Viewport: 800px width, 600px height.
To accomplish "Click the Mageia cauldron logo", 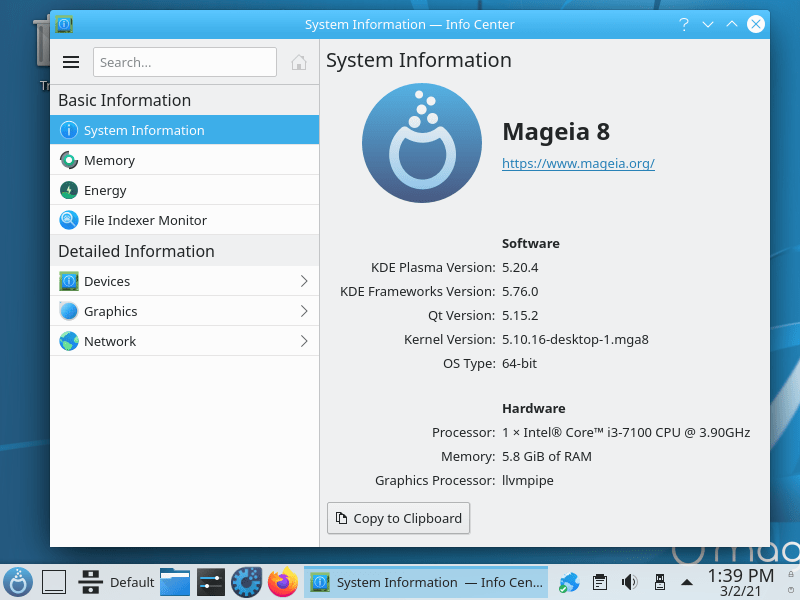I will pyautogui.click(x=422, y=143).
